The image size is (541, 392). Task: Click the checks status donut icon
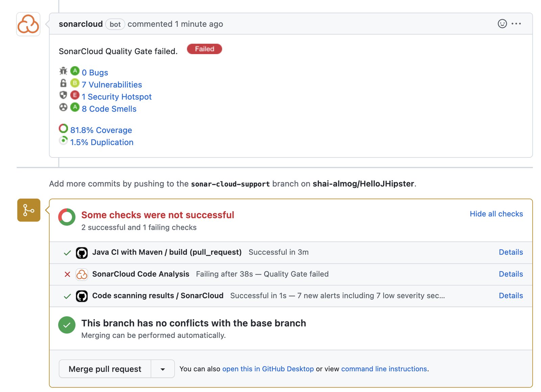pyautogui.click(x=67, y=217)
